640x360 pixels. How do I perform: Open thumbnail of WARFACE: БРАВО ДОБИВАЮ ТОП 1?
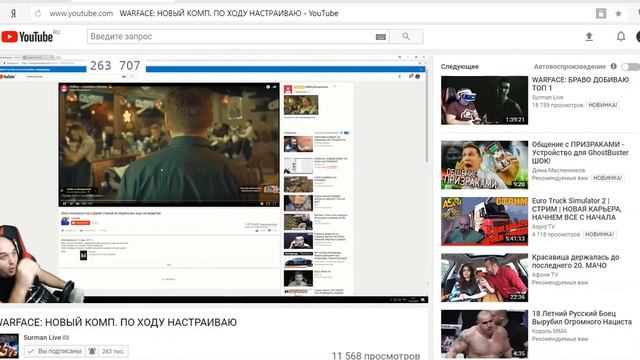point(484,100)
